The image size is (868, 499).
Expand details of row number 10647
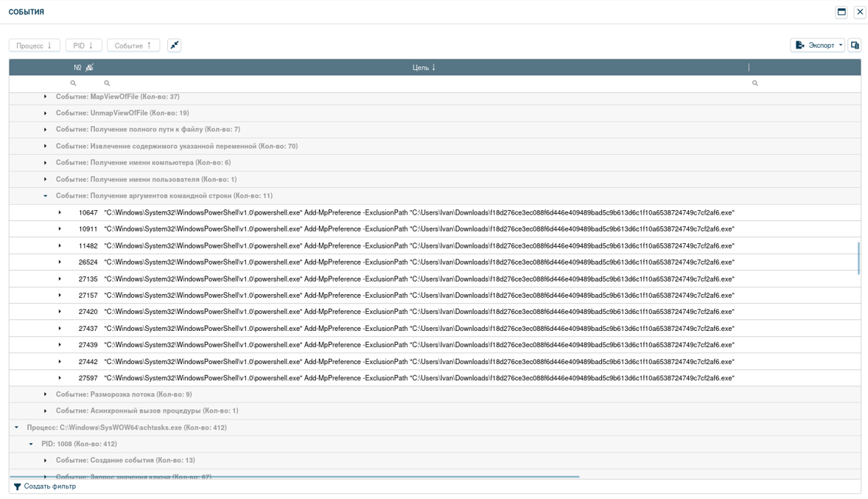[60, 213]
